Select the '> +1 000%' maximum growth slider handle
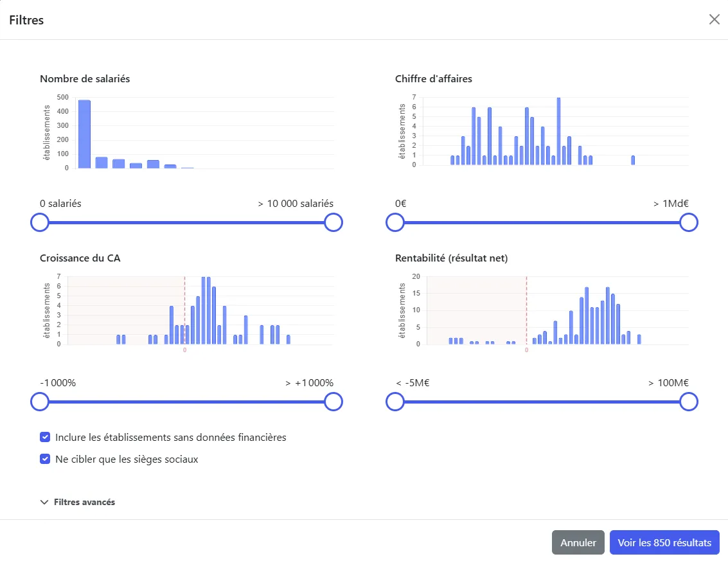 click(x=333, y=402)
